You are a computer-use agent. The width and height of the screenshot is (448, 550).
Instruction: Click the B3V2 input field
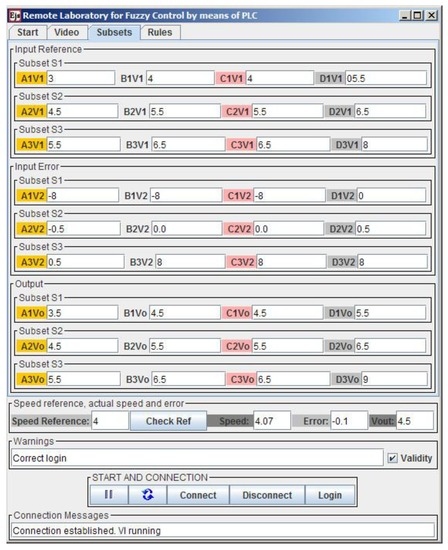tap(190, 262)
